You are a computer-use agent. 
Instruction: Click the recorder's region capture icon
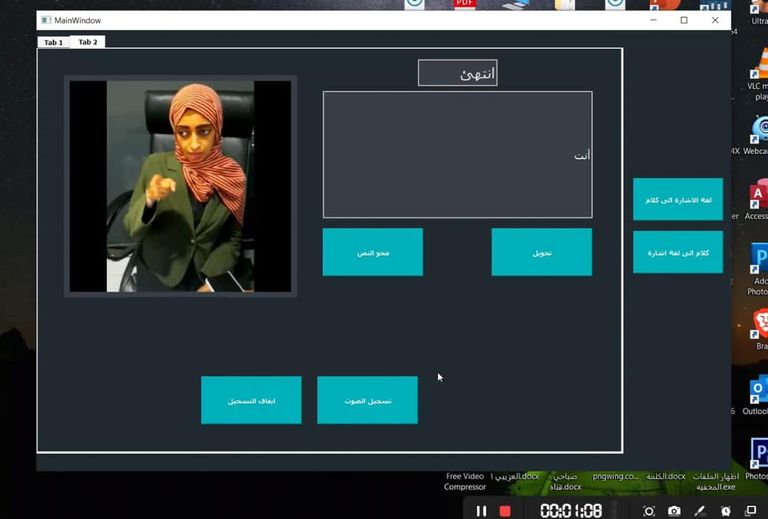[x=648, y=511]
